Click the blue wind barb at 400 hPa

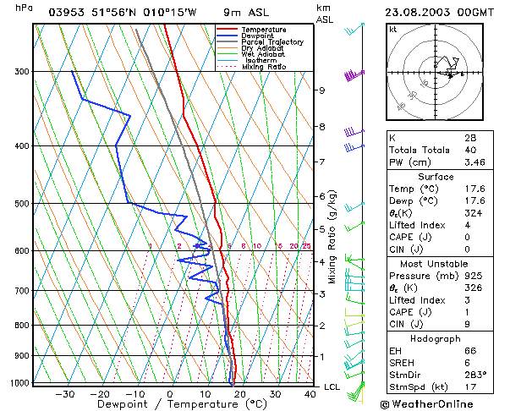click(354, 147)
